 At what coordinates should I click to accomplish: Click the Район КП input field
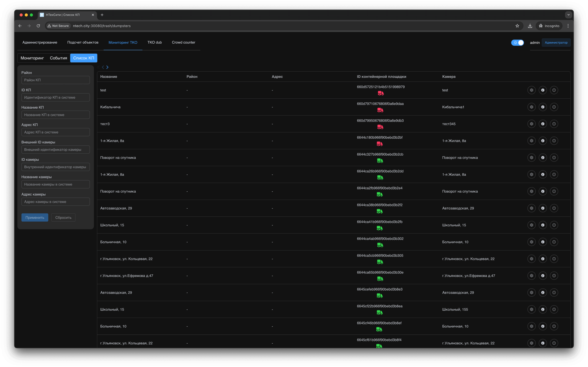[55, 80]
